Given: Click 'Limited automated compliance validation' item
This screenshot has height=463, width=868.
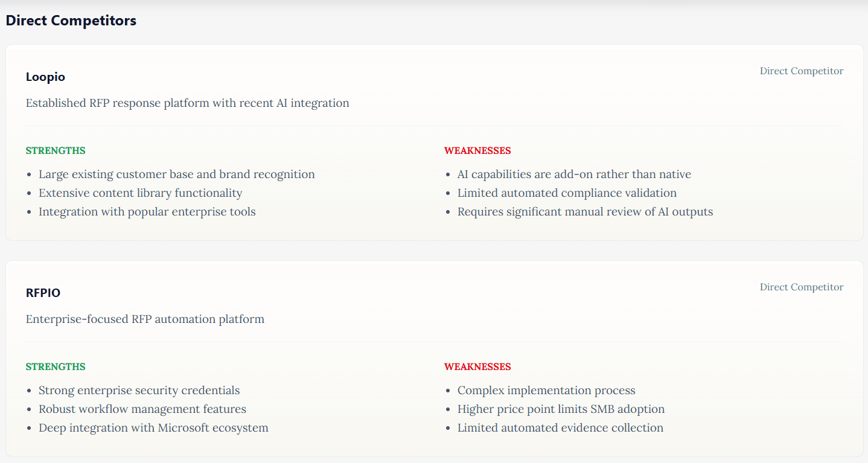Looking at the screenshot, I should [x=567, y=193].
